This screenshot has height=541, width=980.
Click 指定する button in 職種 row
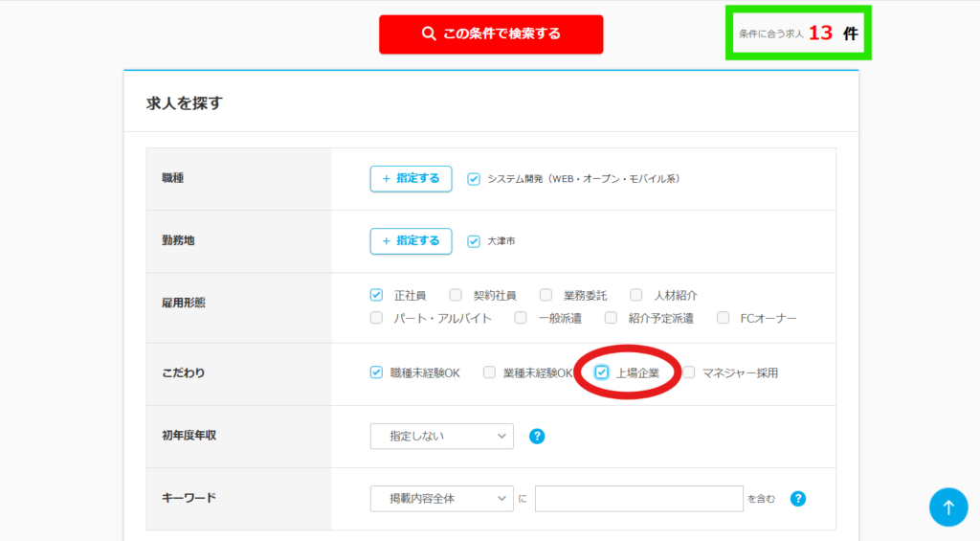click(x=411, y=179)
